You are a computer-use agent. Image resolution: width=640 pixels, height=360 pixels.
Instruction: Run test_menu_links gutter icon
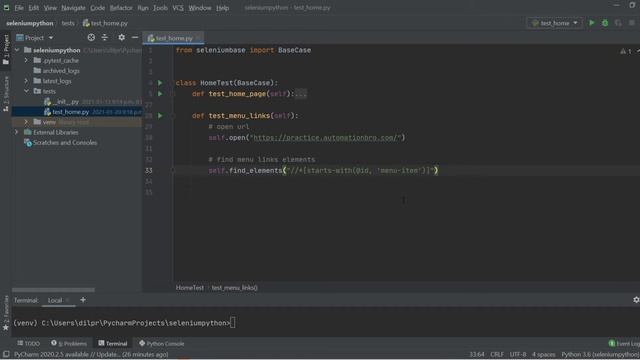pyautogui.click(x=160, y=116)
